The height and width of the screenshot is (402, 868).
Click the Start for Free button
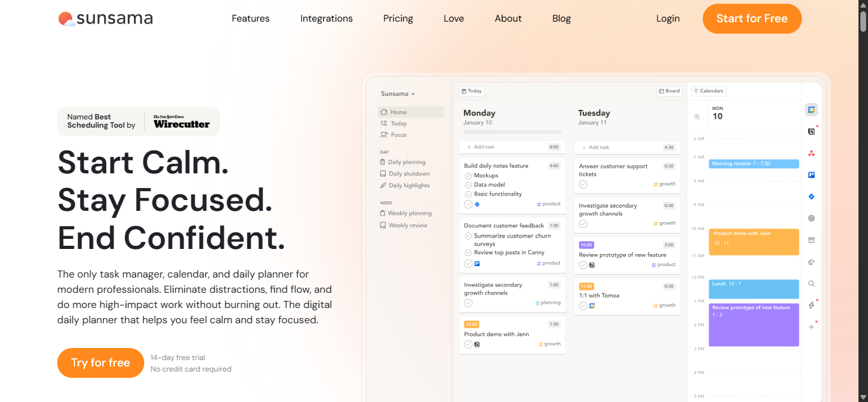[x=752, y=18]
